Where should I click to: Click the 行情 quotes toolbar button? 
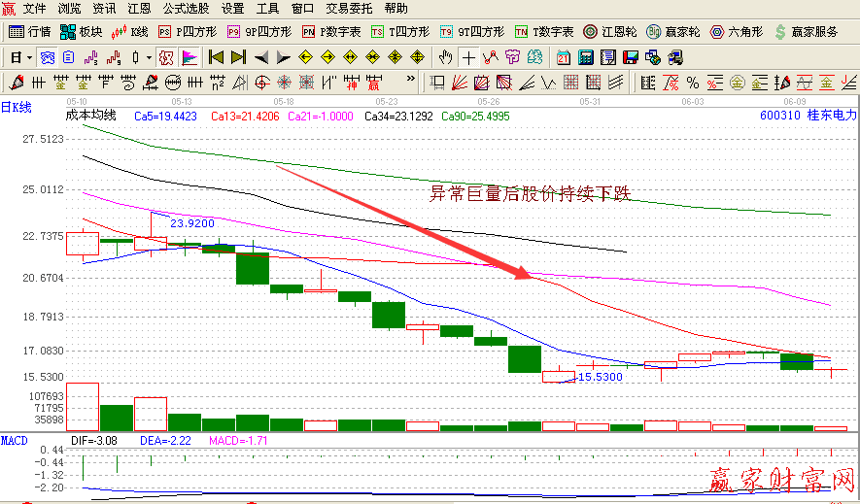coord(29,32)
